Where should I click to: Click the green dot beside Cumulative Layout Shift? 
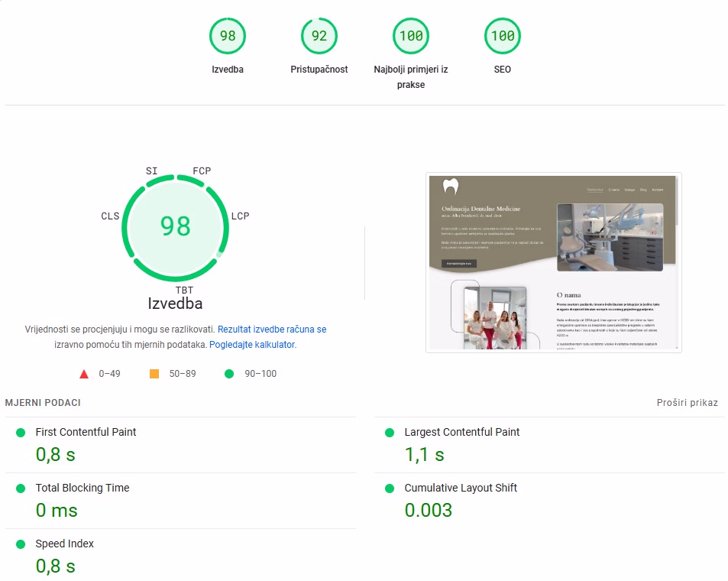coord(390,488)
